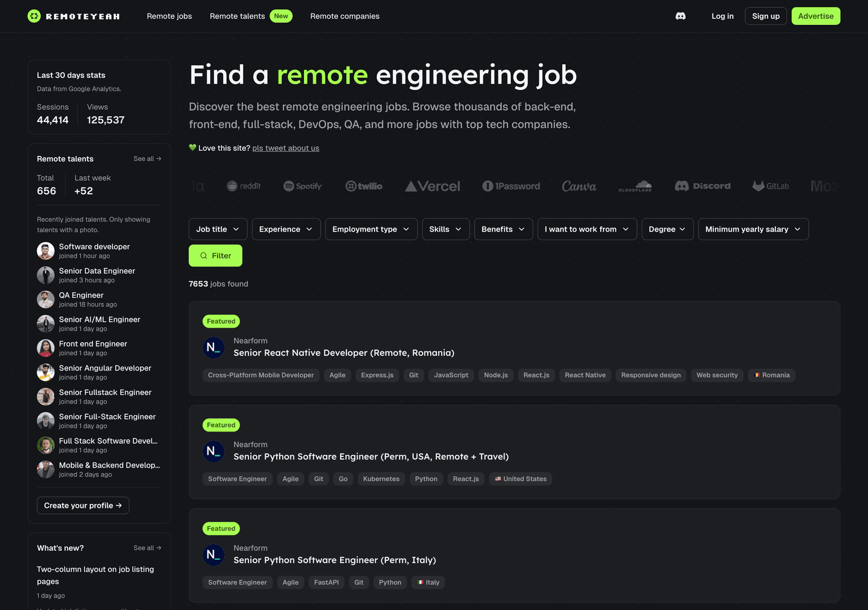868x610 pixels.
Task: Select the 1Password logo
Action: click(x=511, y=185)
